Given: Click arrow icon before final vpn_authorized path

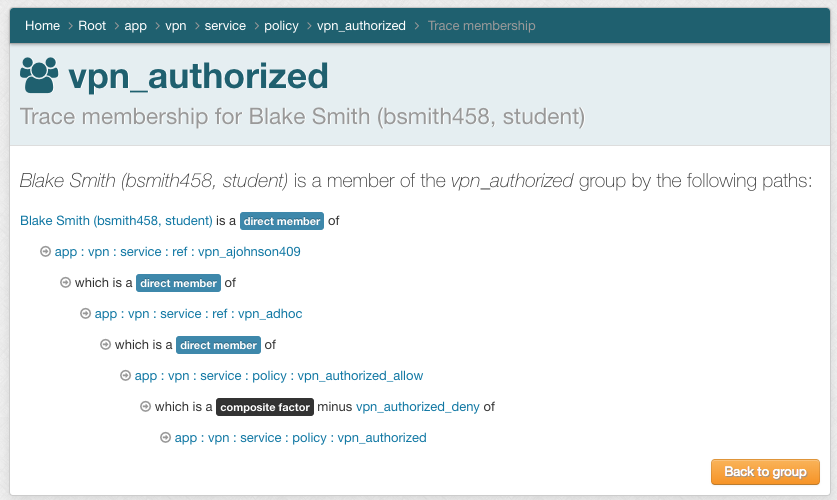Looking at the screenshot, I should pos(165,438).
